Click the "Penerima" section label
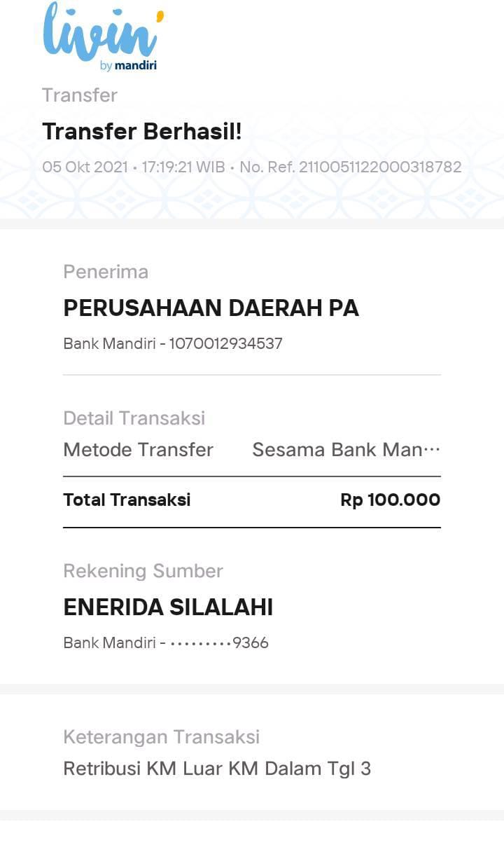The height and width of the screenshot is (852, 504). [x=106, y=272]
